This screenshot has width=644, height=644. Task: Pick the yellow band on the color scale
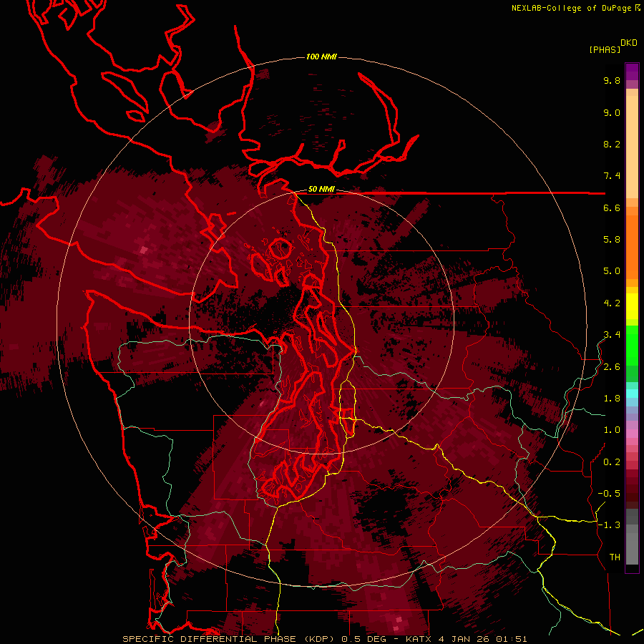coord(632,306)
